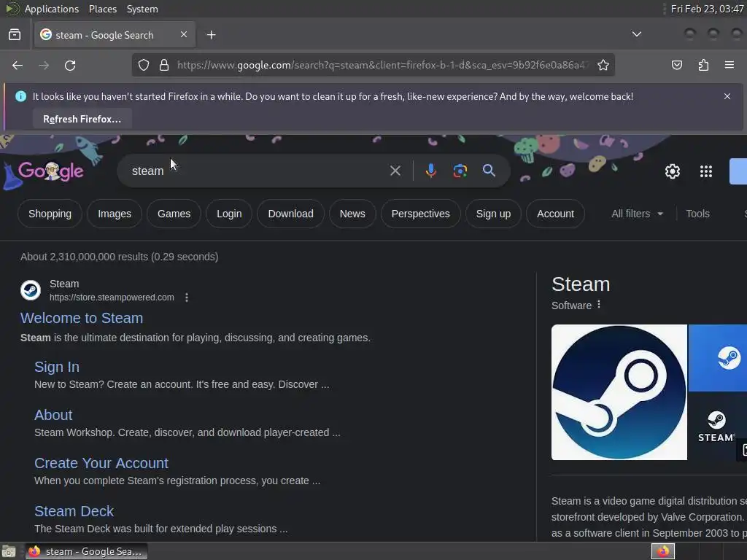Select the Download filter chip

pyautogui.click(x=290, y=214)
